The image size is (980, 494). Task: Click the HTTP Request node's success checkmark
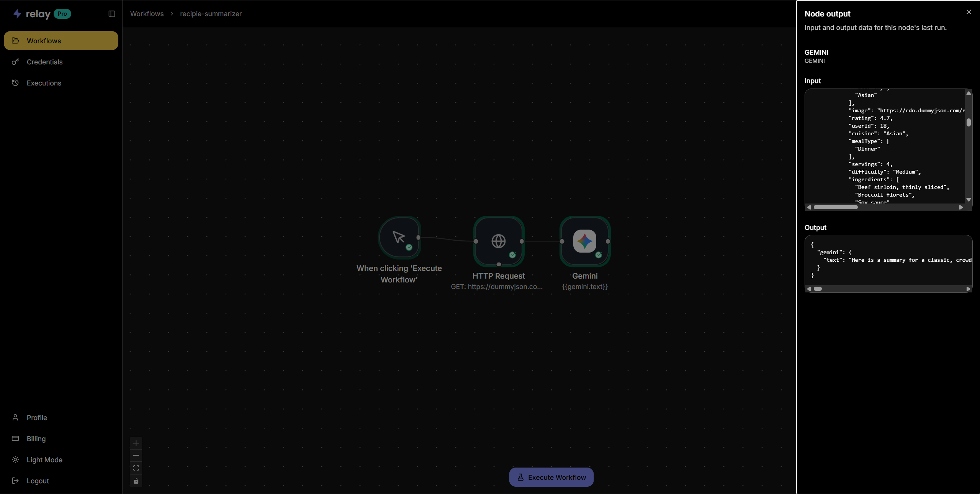512,255
